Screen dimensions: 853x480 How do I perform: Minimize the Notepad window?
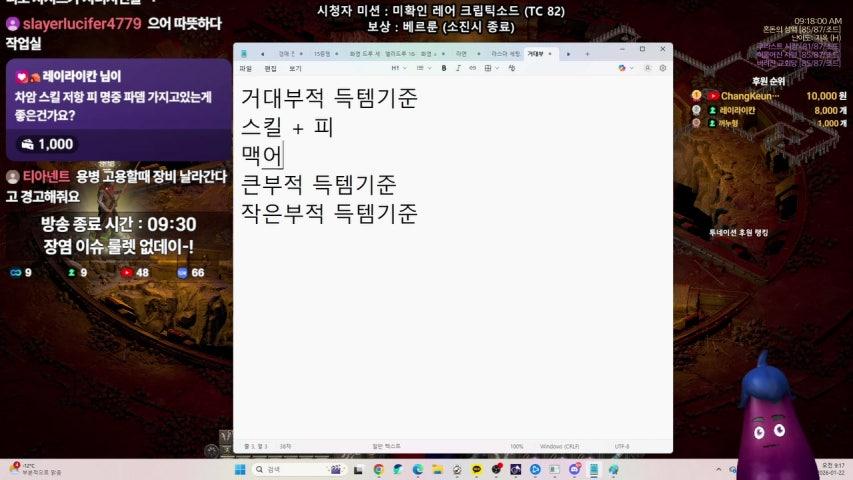click(622, 49)
